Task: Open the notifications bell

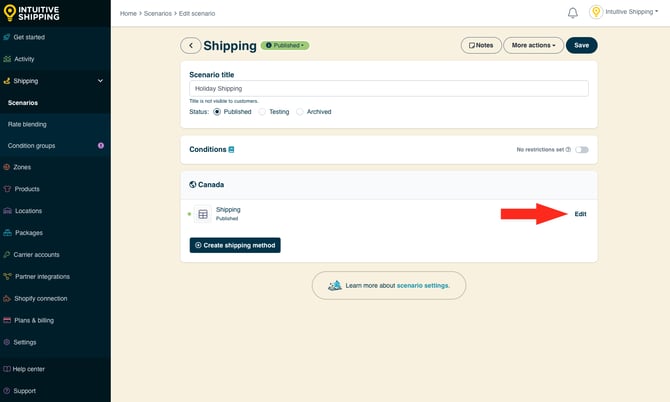Action: [573, 13]
